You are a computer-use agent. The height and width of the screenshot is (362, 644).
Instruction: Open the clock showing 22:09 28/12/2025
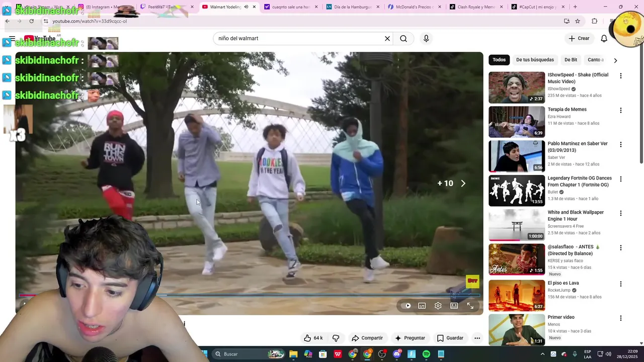(x=626, y=354)
